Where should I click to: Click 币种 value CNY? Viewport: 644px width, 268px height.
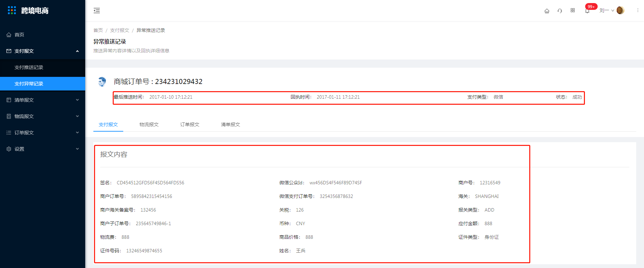coord(300,223)
